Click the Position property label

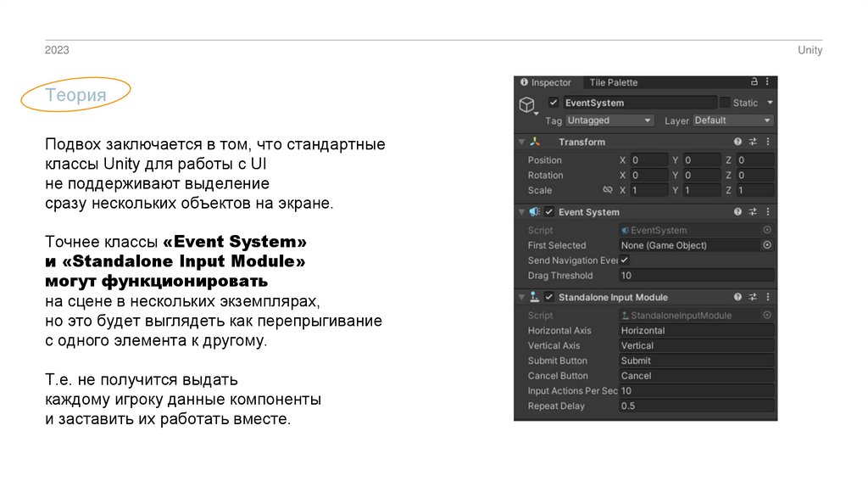coord(545,160)
